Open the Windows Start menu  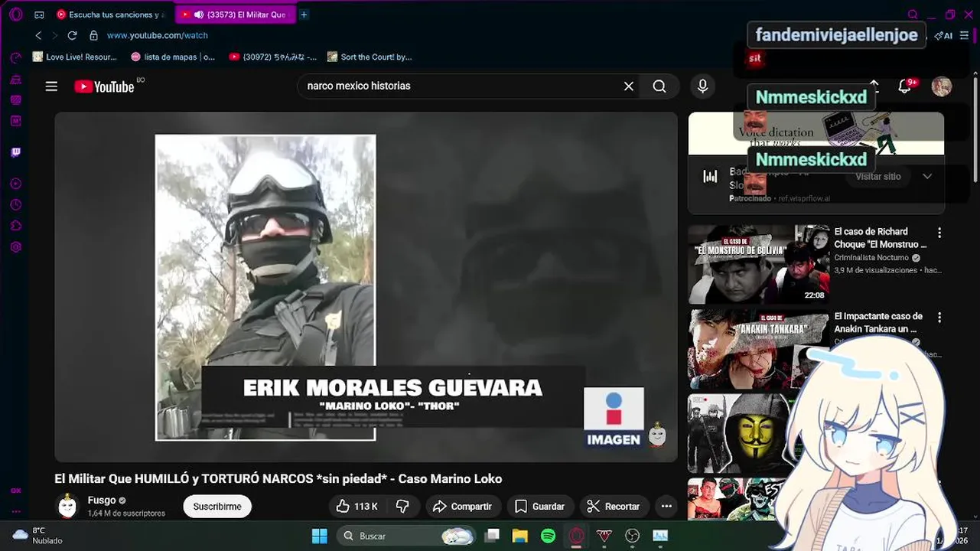click(320, 536)
